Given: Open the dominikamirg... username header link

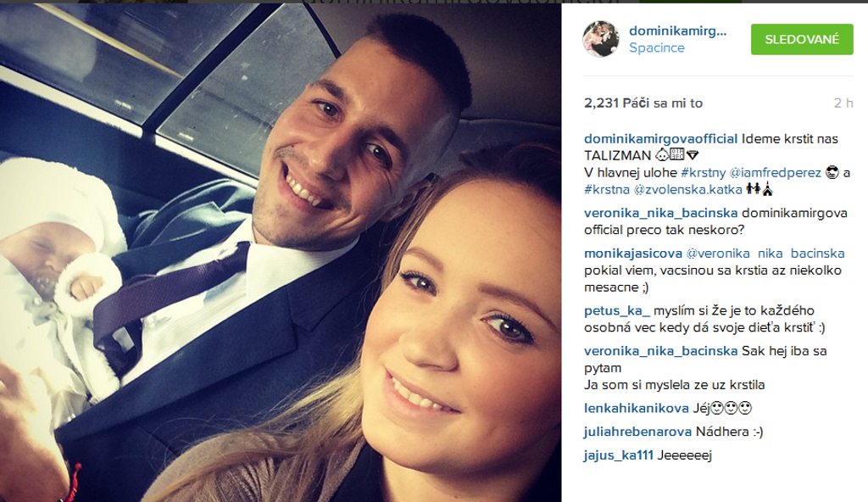Looking at the screenshot, I should pos(677,31).
